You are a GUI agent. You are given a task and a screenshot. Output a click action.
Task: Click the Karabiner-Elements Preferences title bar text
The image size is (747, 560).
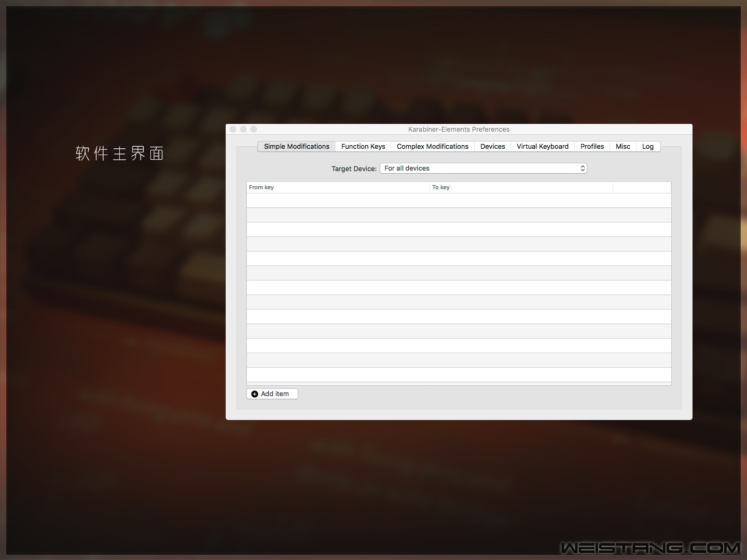[x=459, y=130]
